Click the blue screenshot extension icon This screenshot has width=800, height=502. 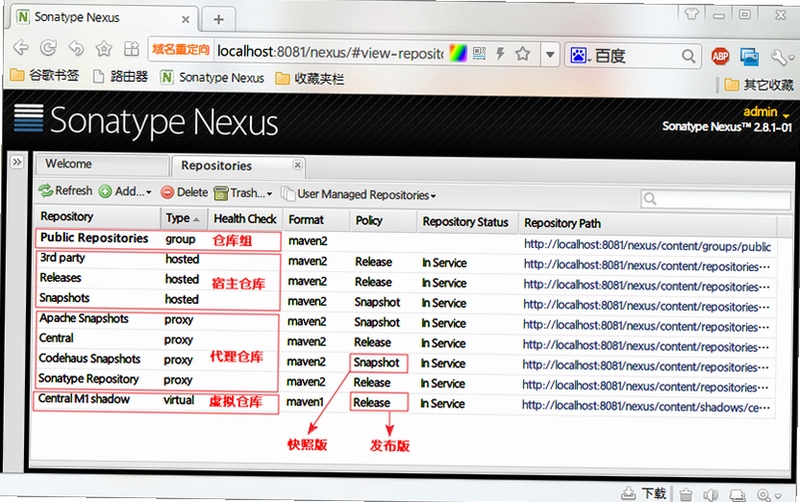coord(749,57)
